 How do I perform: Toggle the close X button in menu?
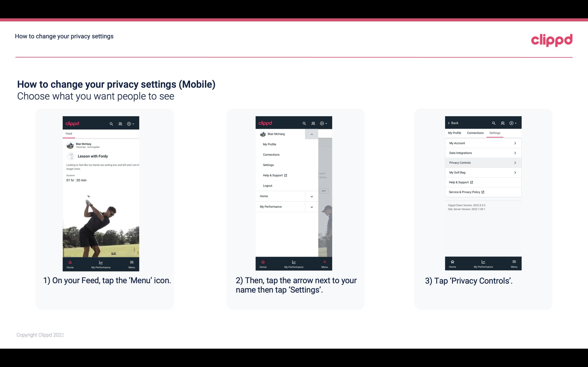[324, 262]
